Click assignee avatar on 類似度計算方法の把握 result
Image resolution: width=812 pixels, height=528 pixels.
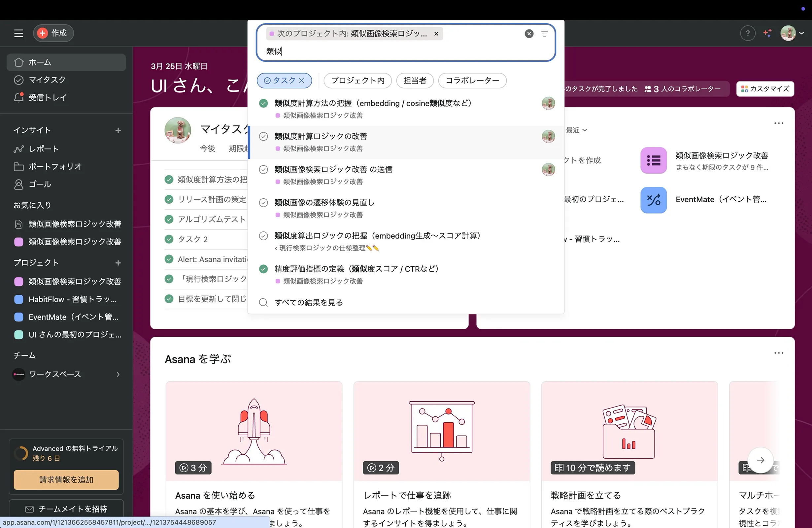point(548,103)
